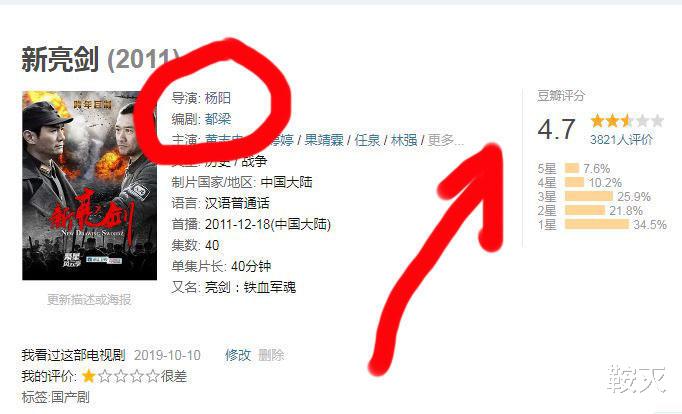682x414 pixels.
Task: Open director 杨阳's page
Action: (217, 98)
